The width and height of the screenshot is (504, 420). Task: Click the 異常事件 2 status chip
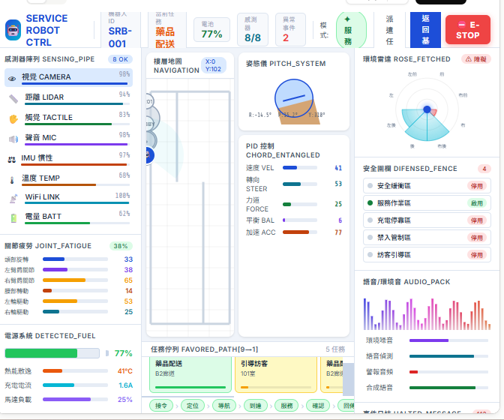[x=290, y=30]
